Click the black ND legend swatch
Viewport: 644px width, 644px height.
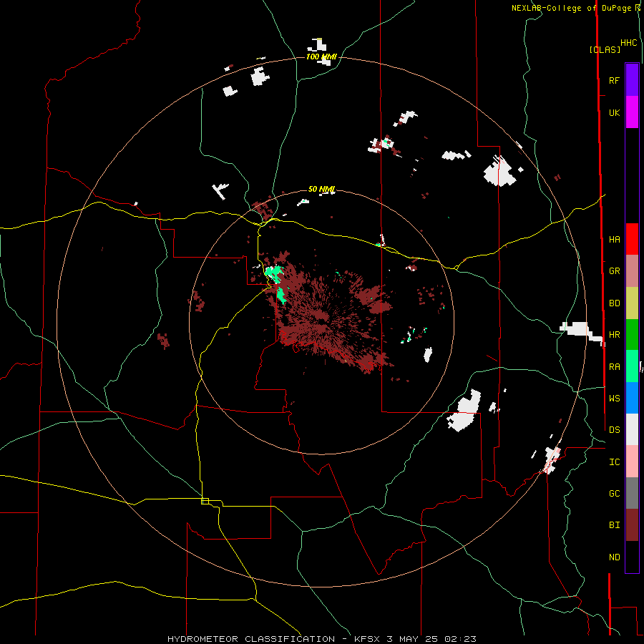[x=632, y=557]
